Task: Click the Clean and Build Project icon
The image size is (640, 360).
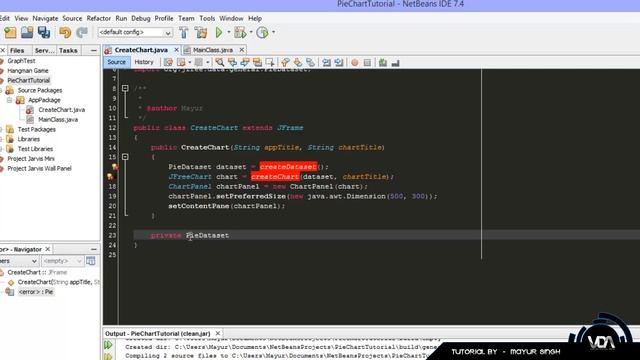Action: click(x=201, y=32)
